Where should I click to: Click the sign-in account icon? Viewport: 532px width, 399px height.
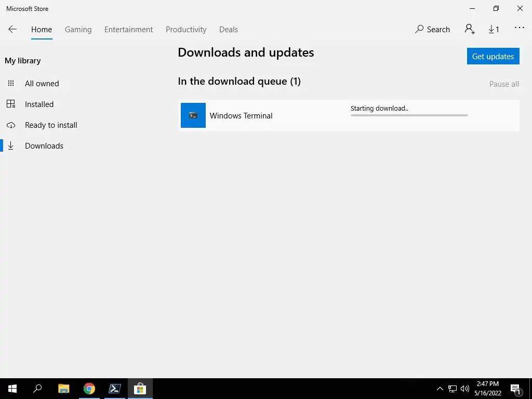[x=470, y=29]
